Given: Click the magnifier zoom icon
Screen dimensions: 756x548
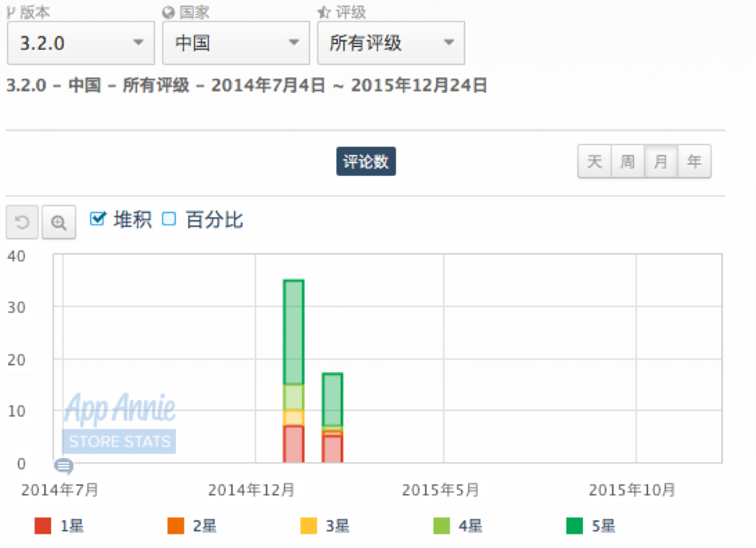Looking at the screenshot, I should [59, 222].
